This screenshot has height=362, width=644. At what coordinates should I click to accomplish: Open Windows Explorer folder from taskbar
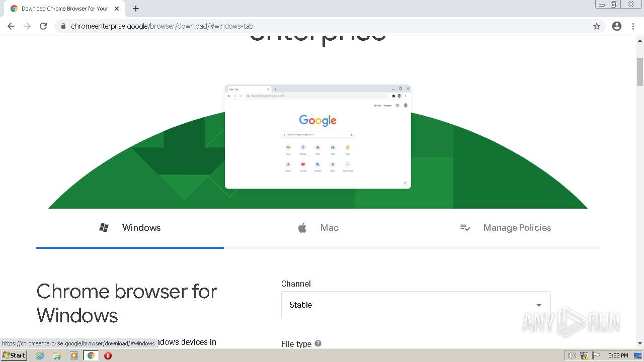tap(57, 355)
